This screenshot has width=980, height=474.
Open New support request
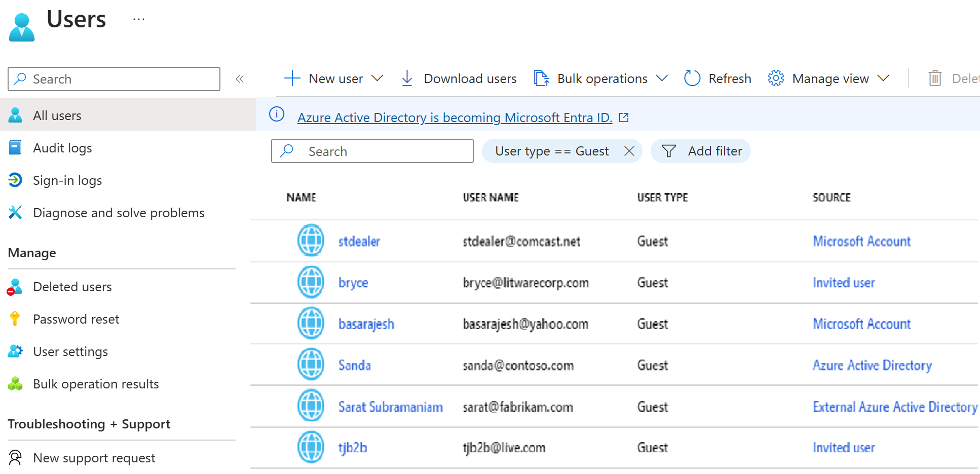coord(94,458)
